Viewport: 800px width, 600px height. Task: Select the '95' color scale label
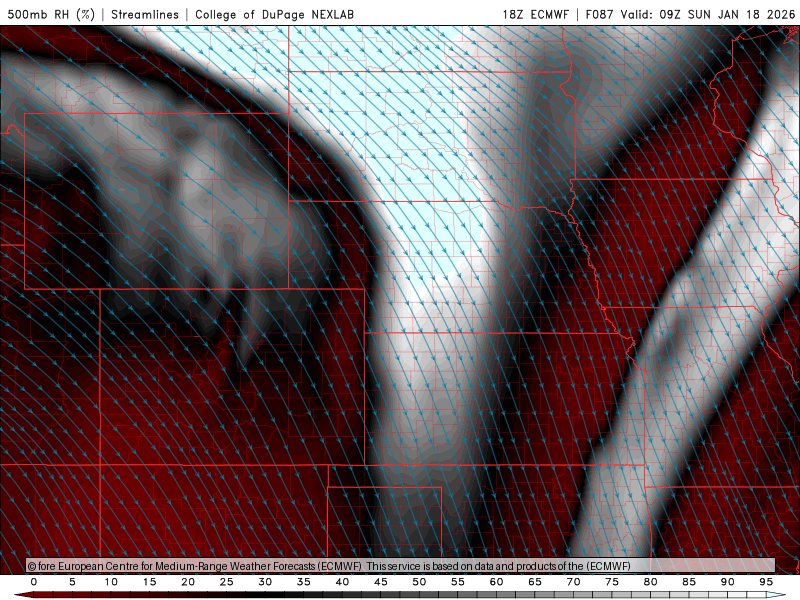pyautogui.click(x=766, y=582)
